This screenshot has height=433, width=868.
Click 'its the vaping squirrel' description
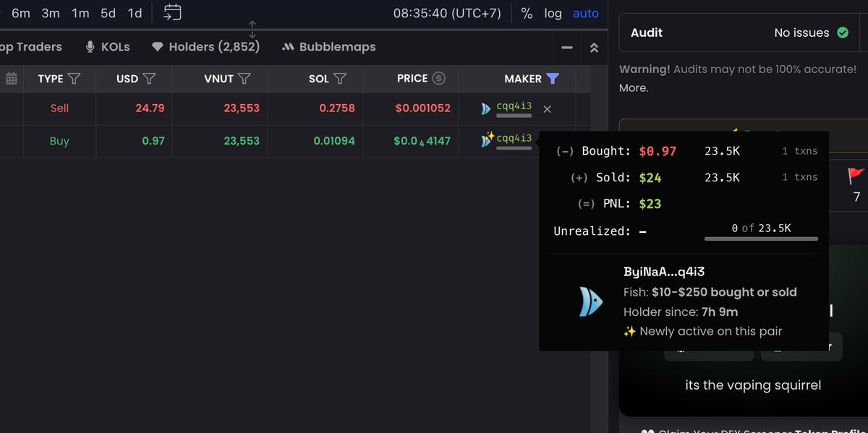coord(753,385)
